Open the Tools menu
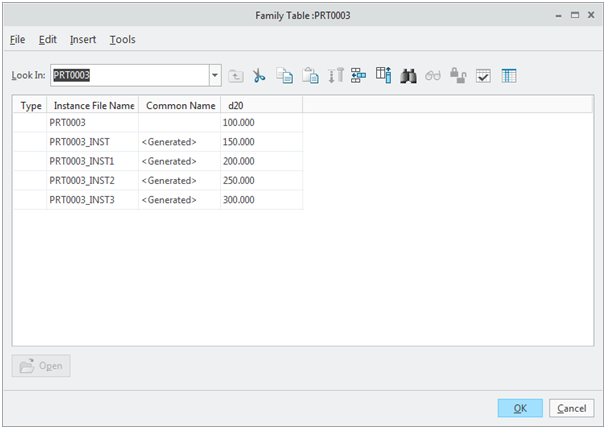This screenshot has width=606, height=429. tap(122, 40)
